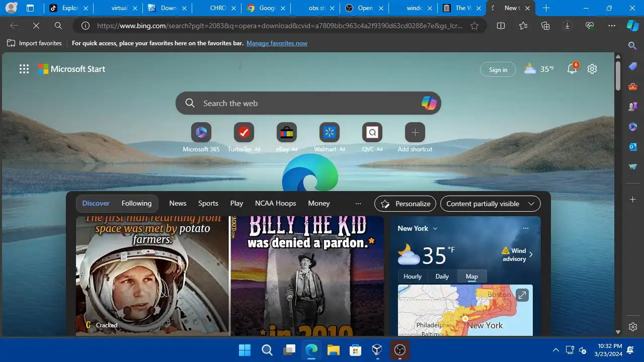The width and height of the screenshot is (644, 362).
Task: Open a new tab with plus button
Action: 546,8
